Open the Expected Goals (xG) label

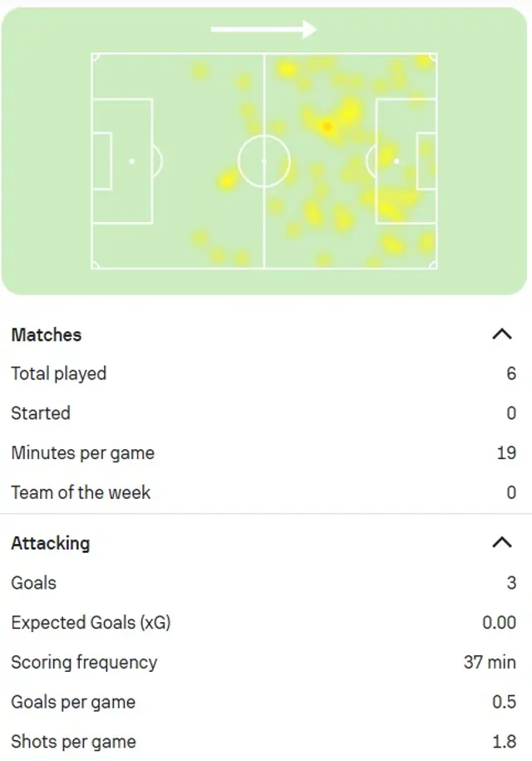click(x=91, y=622)
